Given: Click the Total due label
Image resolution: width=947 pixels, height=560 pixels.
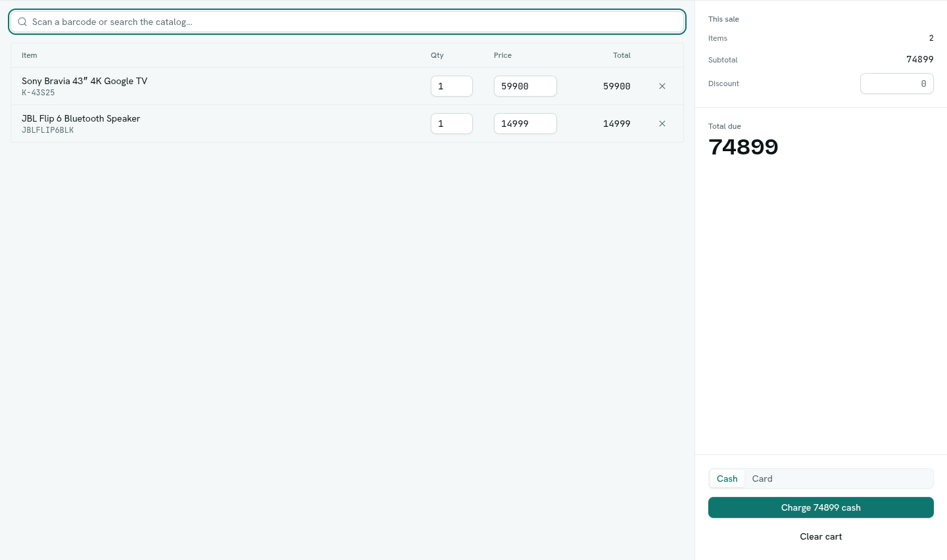Looking at the screenshot, I should click(725, 126).
